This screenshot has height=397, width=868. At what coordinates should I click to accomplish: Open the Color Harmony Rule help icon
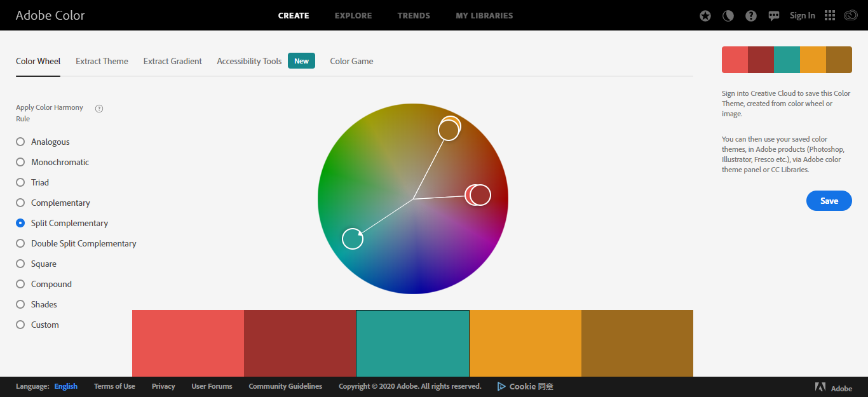98,108
